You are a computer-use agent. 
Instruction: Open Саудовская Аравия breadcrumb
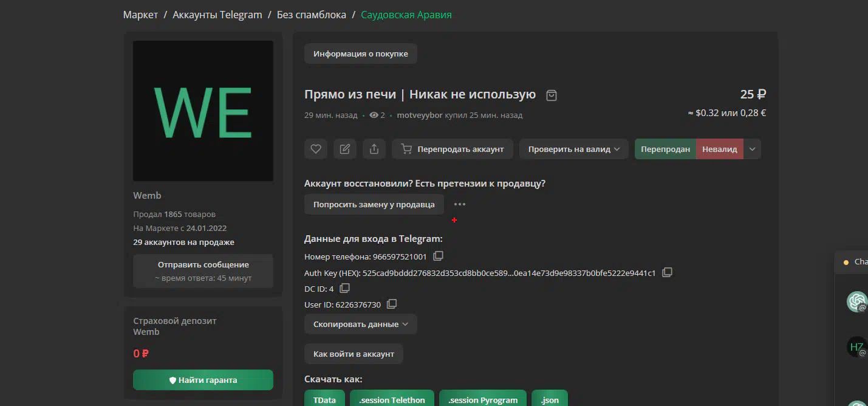(406, 15)
